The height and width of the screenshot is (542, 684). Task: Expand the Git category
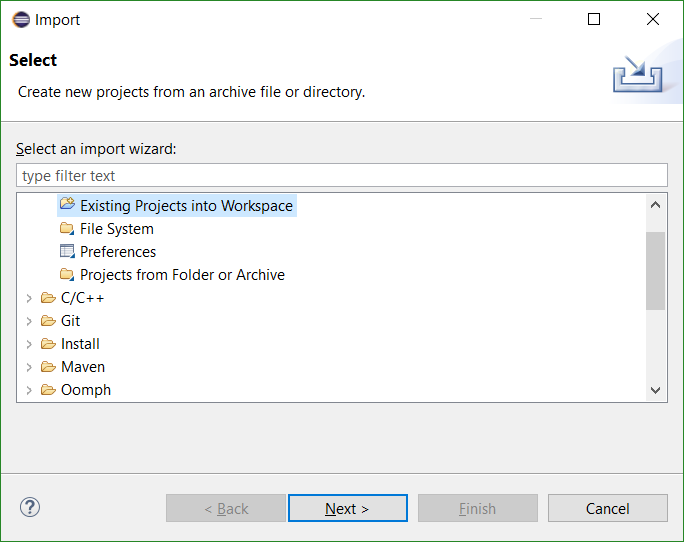coord(29,322)
